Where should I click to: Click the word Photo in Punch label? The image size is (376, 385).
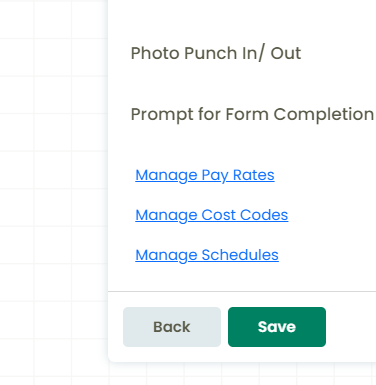[155, 53]
